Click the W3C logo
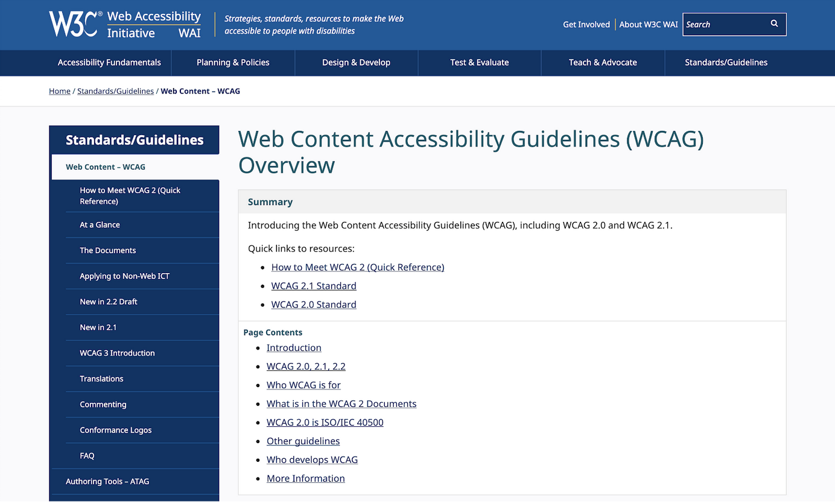835x504 pixels. [75, 24]
